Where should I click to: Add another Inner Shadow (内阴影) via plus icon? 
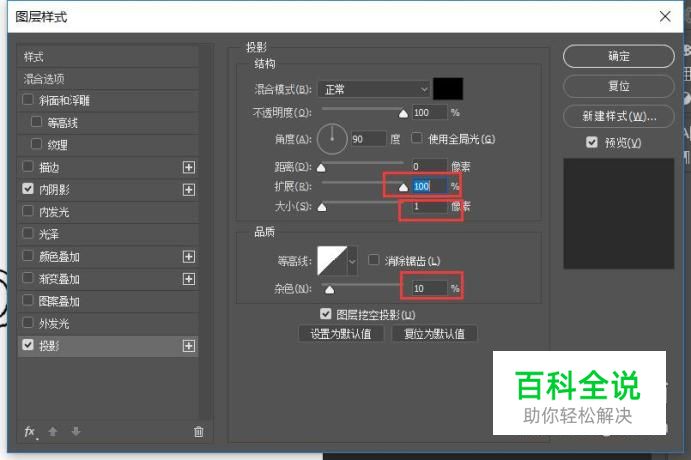[x=189, y=190]
